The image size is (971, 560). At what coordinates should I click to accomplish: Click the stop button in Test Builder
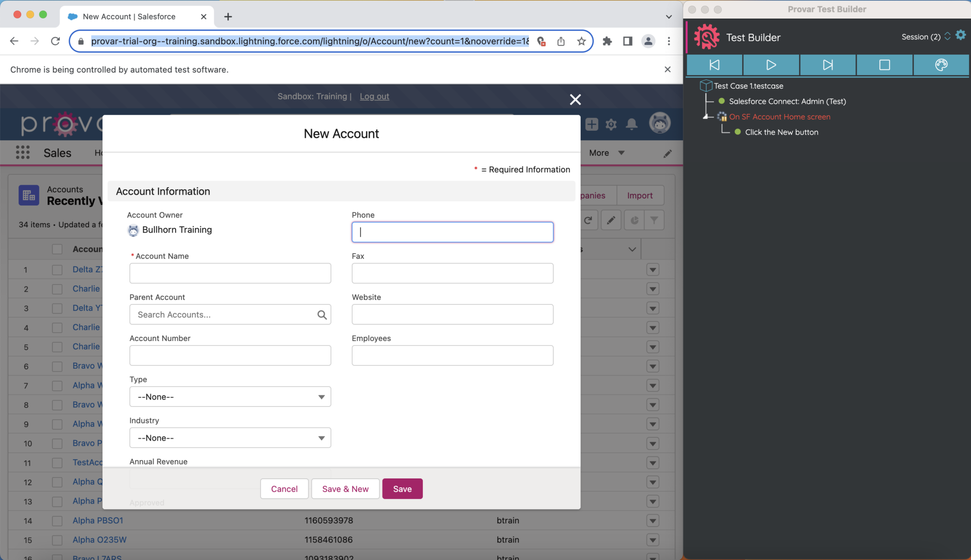884,65
